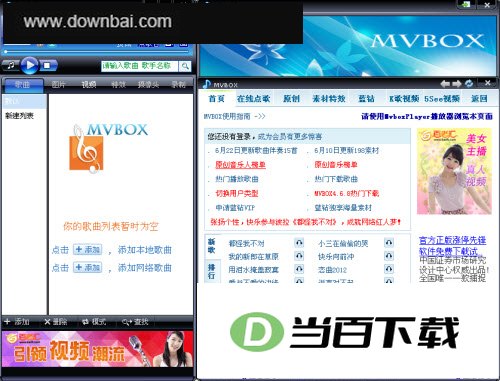
Task: Listen icon next to 恋曲2012
Action: point(389,269)
